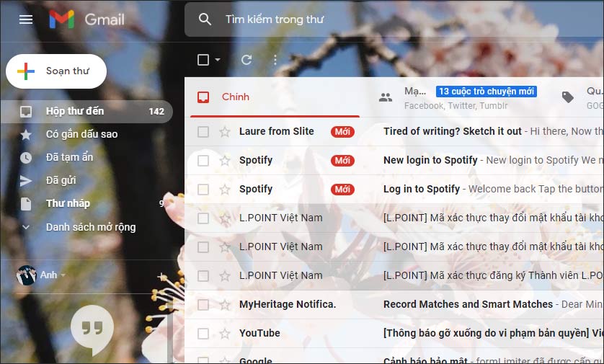
Task: Open the main menu hamburger icon
Action: 26,19
